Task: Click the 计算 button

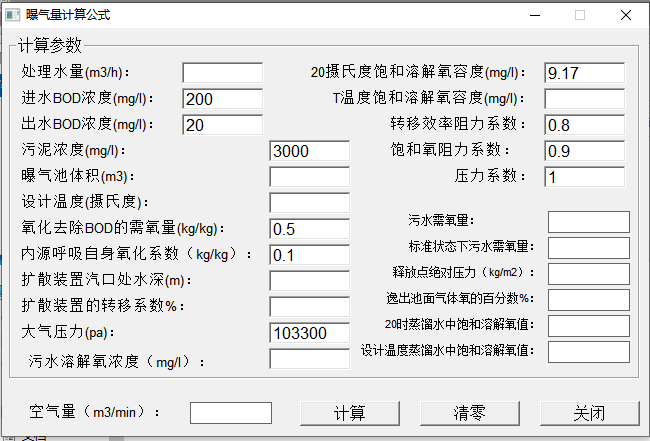Action: [350, 413]
